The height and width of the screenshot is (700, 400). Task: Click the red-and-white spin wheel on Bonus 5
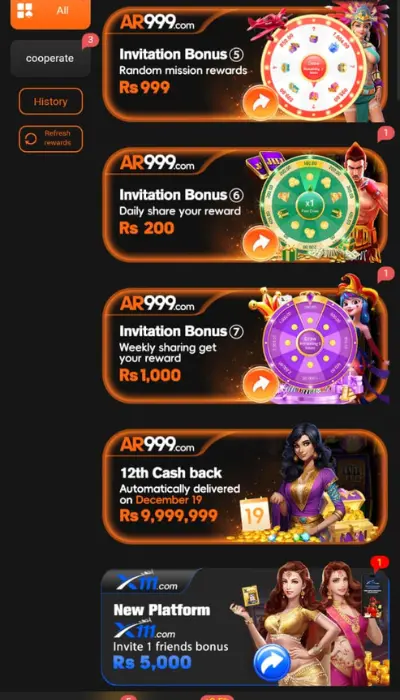coord(313,67)
